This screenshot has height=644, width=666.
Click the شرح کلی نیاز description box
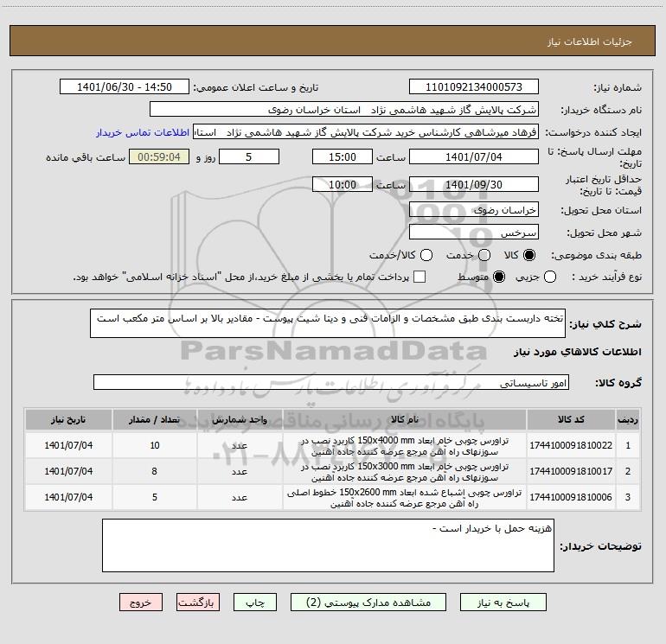[x=328, y=323]
